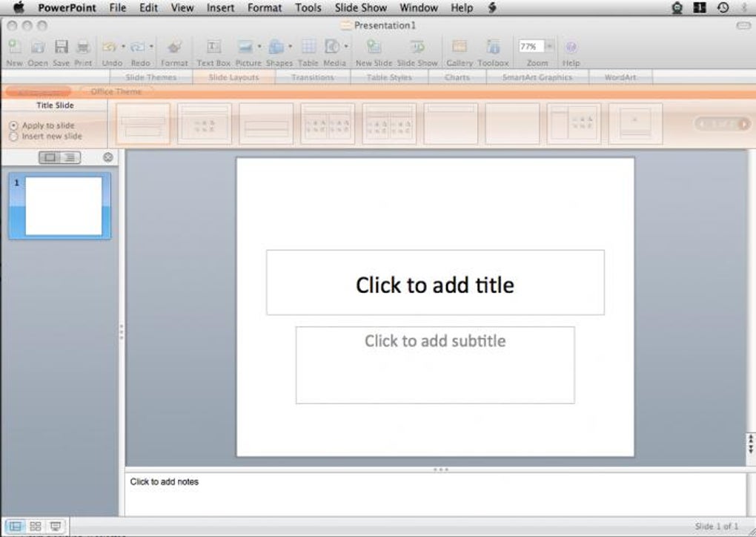The height and width of the screenshot is (537, 756).
Task: Select the Office Theme layouts group
Action: [x=116, y=91]
